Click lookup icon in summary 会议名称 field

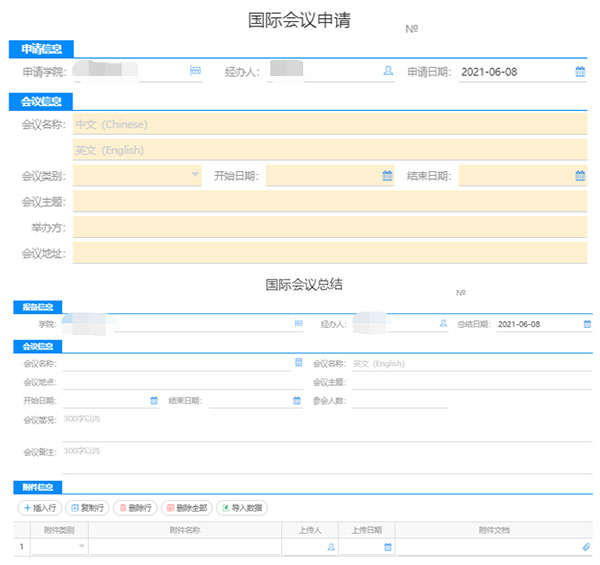tap(299, 363)
